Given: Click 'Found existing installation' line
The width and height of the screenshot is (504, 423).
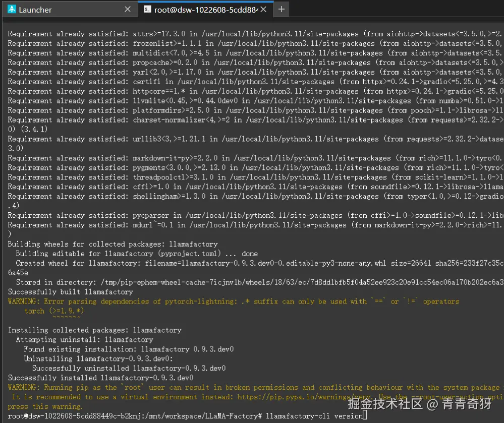Looking at the screenshot, I should (x=129, y=349).
